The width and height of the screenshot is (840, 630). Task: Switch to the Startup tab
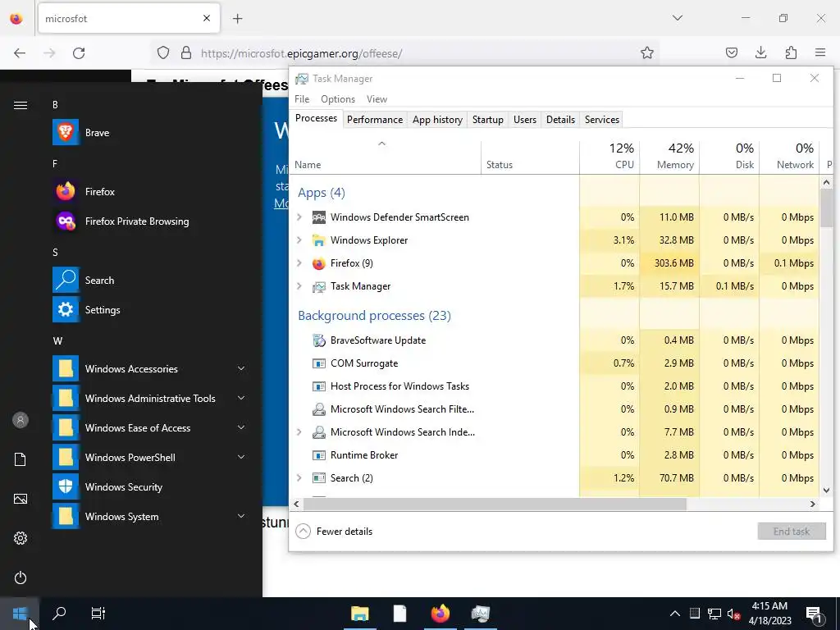(x=488, y=120)
